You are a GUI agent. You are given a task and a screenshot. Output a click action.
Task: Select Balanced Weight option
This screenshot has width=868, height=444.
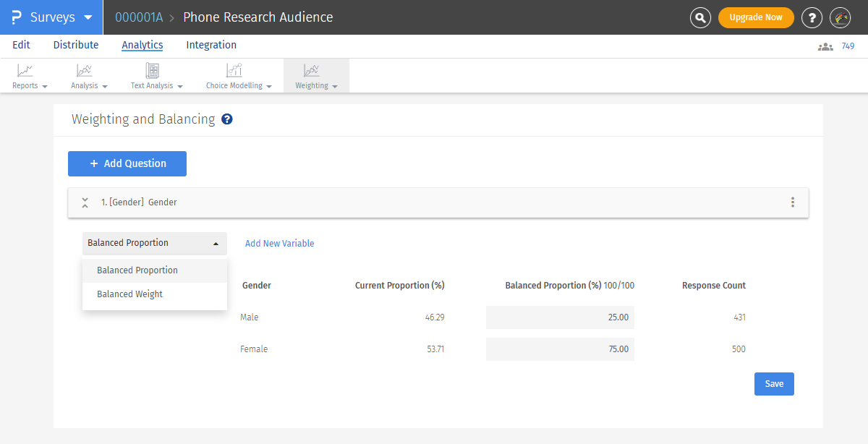click(130, 294)
